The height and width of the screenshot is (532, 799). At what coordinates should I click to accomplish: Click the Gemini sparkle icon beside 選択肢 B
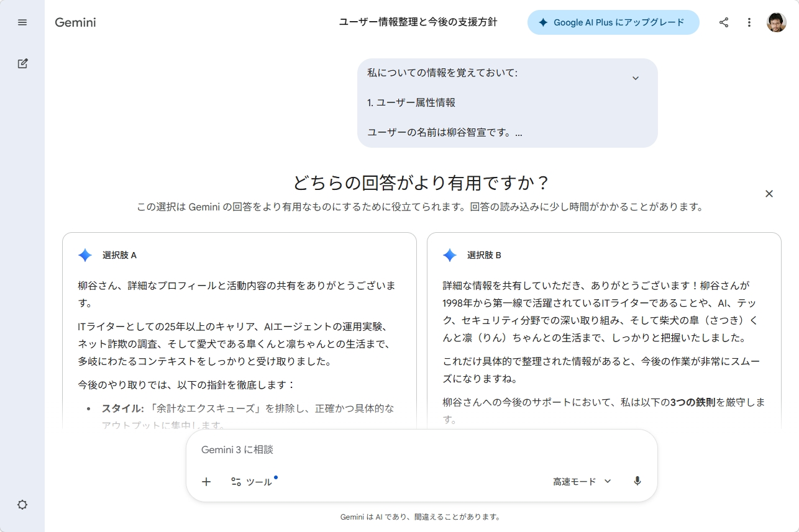(x=449, y=255)
